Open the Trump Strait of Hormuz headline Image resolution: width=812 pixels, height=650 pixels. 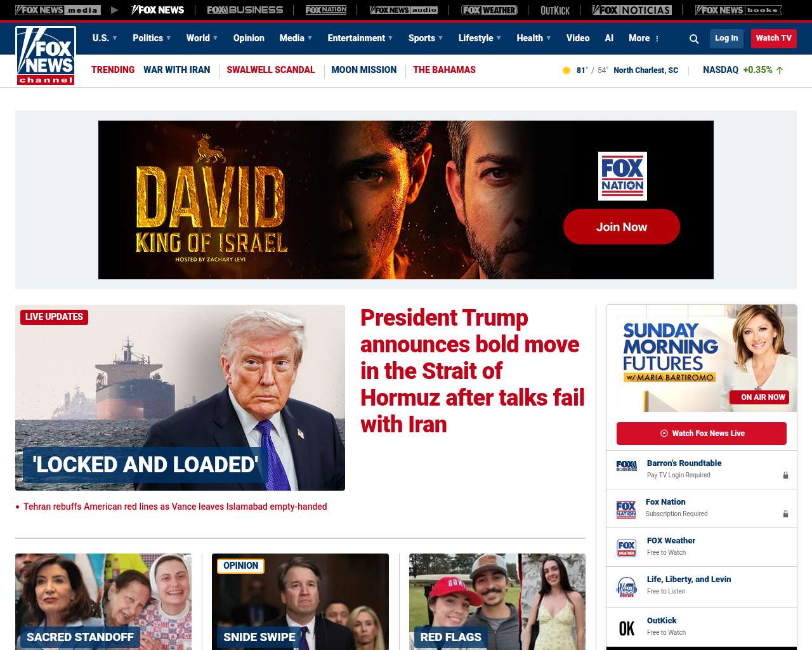tap(473, 371)
